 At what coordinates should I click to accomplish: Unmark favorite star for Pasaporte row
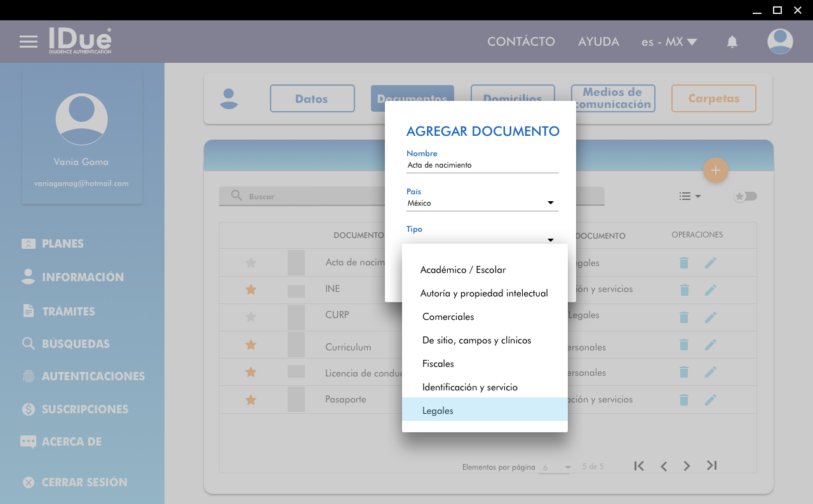[x=251, y=400]
